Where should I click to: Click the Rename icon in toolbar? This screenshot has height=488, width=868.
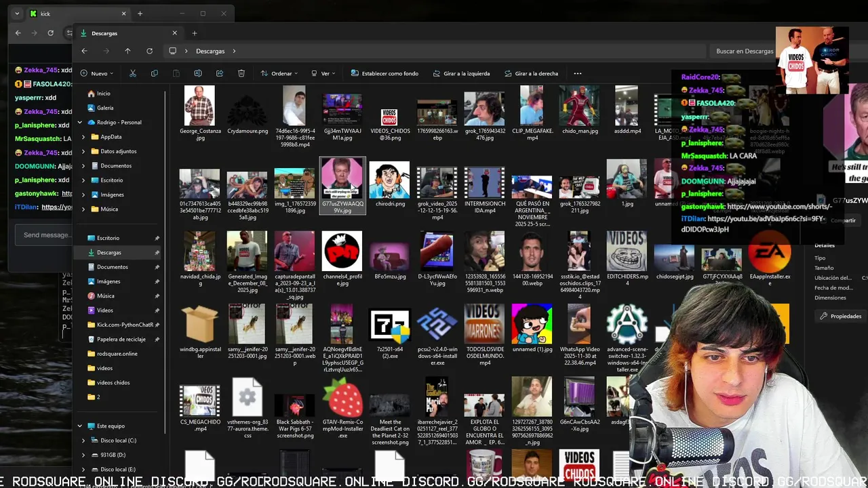click(x=198, y=73)
